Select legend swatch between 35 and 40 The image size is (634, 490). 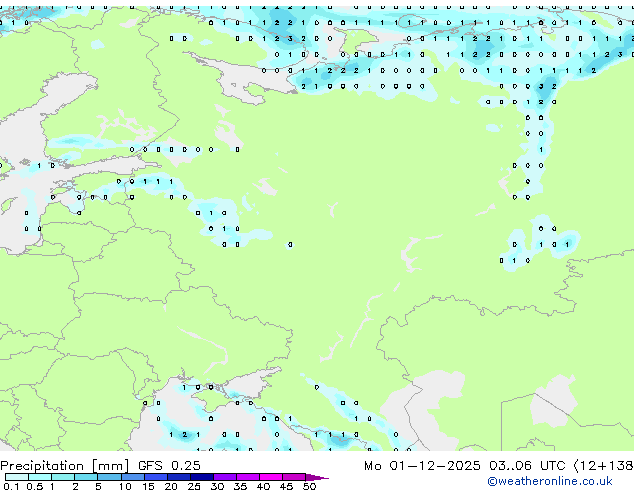tap(247, 477)
